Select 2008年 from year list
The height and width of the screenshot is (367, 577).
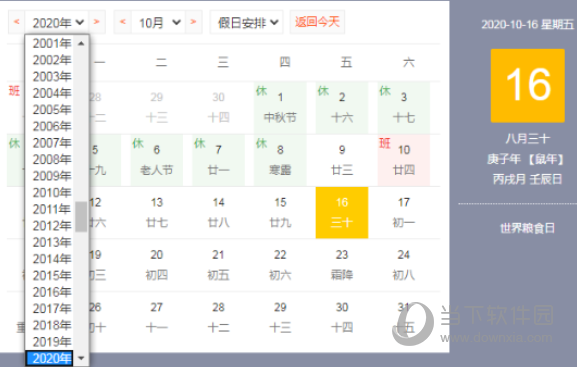(50, 159)
